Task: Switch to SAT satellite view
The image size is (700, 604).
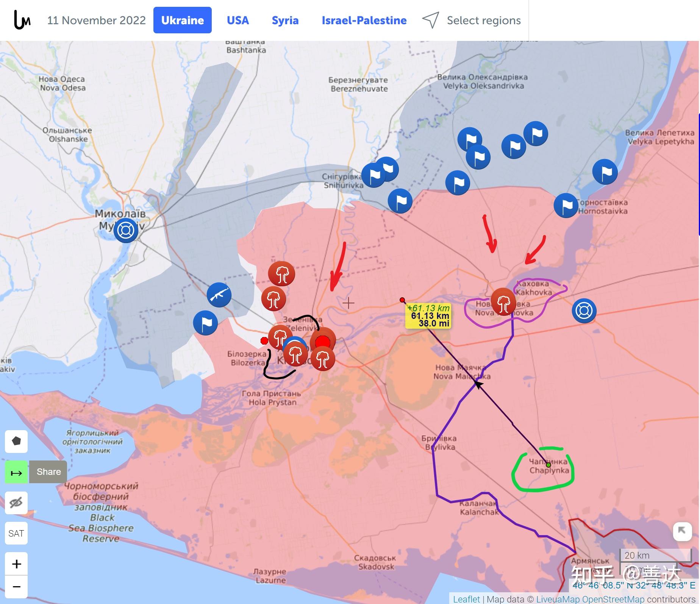Action: pyautogui.click(x=16, y=533)
